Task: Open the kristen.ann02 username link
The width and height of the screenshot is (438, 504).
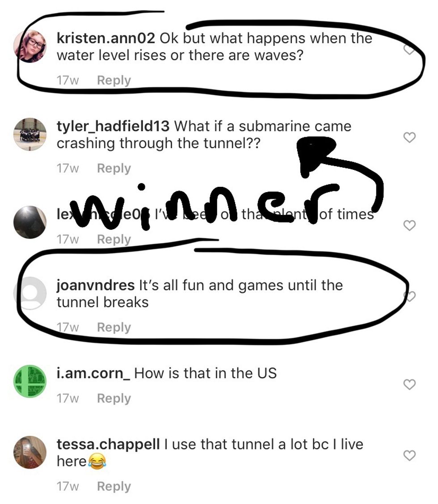Action: pos(106,38)
